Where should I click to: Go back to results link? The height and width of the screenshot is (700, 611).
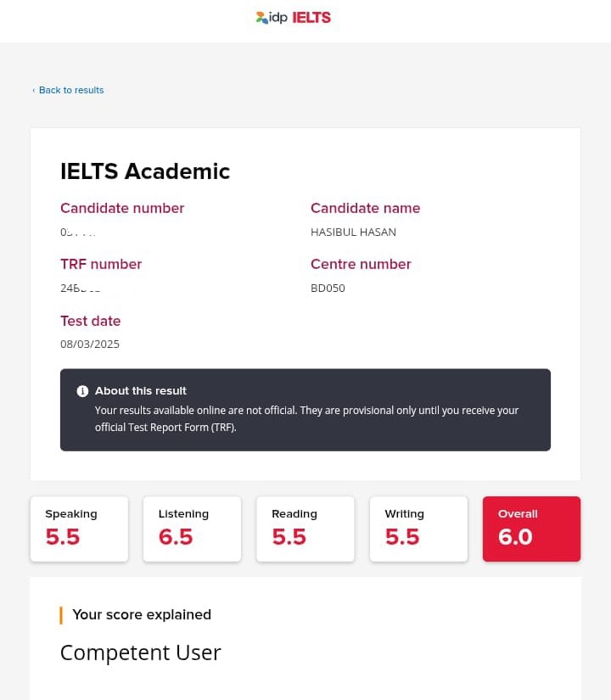[71, 90]
